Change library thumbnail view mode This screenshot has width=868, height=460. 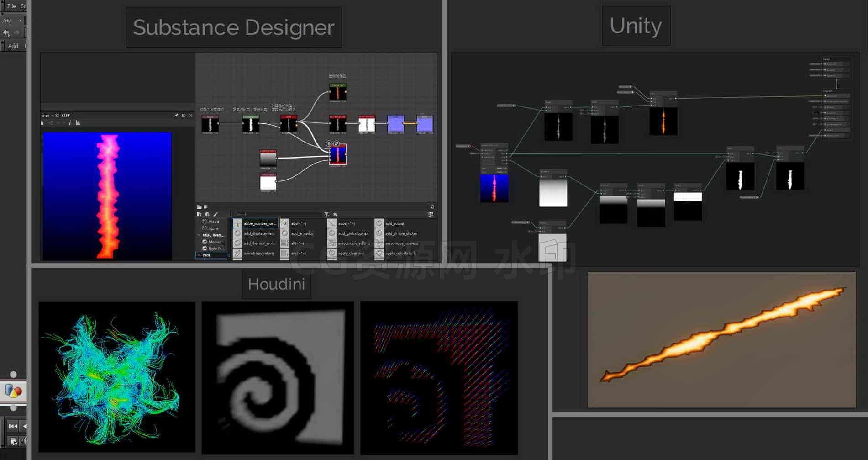[x=431, y=214]
